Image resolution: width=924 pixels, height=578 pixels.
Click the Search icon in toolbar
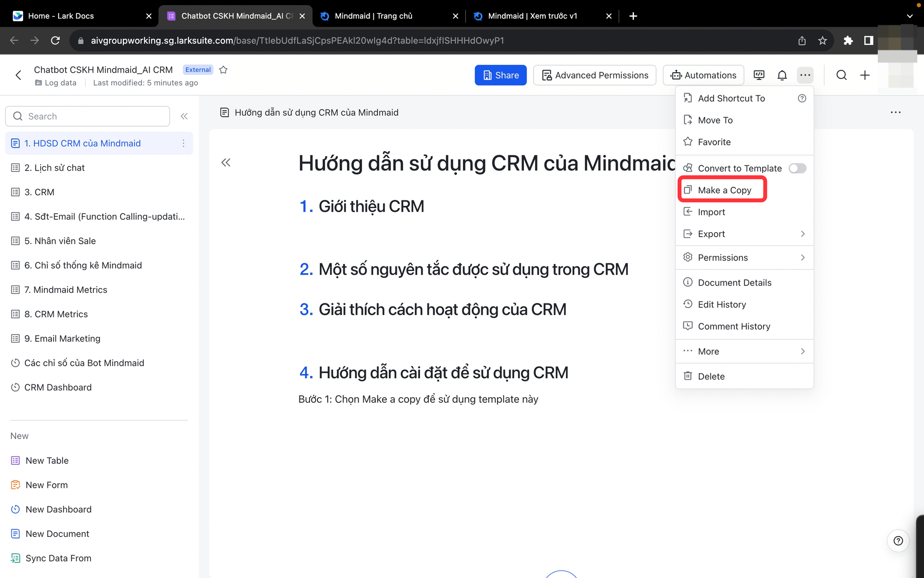pos(841,74)
